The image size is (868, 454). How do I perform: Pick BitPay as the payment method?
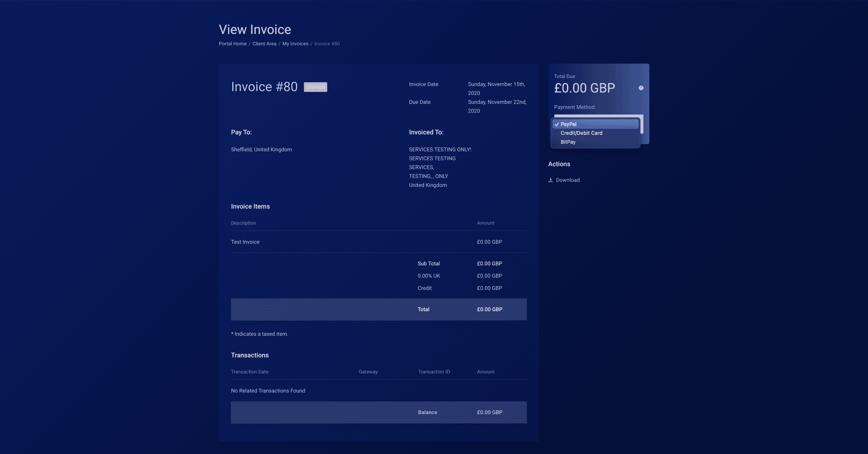(x=595, y=142)
